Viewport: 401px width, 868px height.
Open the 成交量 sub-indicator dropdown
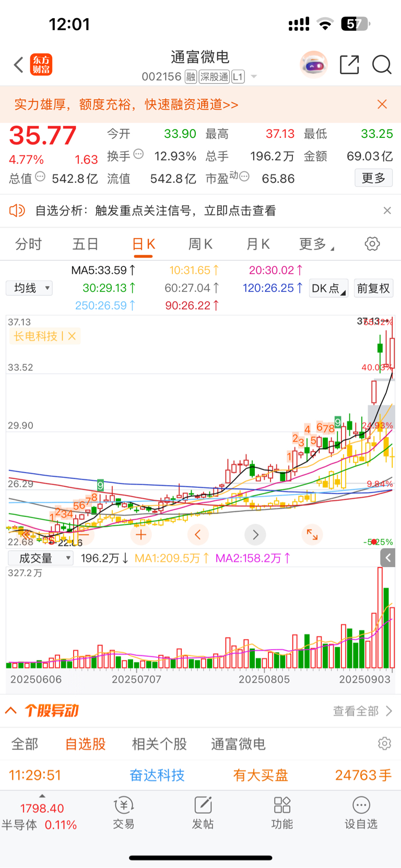pos(40,558)
